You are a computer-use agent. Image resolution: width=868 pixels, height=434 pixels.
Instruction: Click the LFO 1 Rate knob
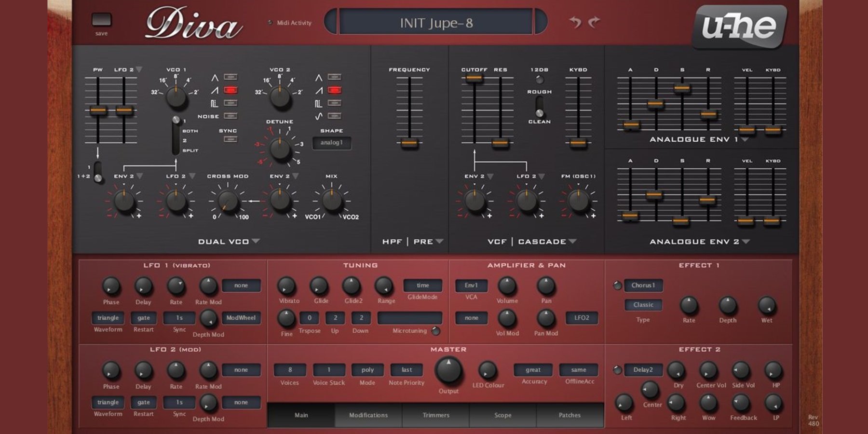coord(176,286)
